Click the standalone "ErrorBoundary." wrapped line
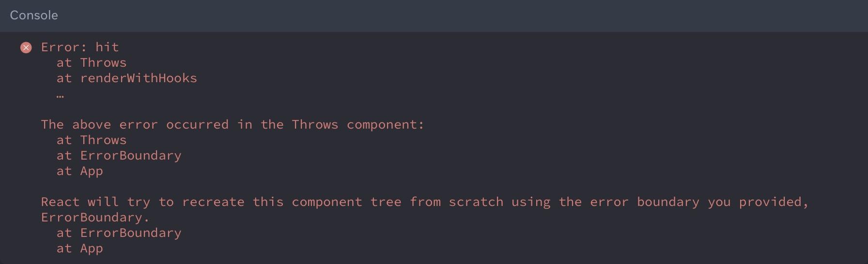868x264 pixels. click(95, 218)
